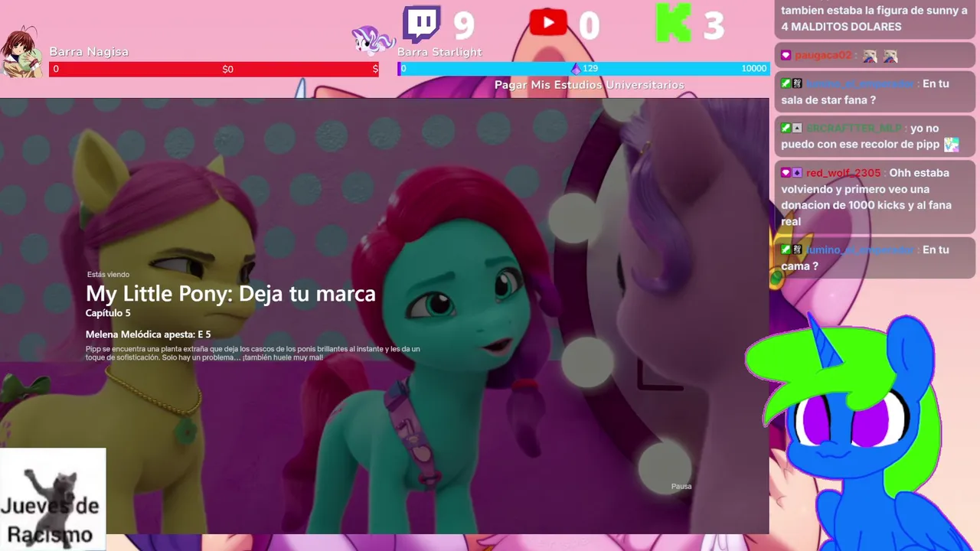Click the green badge on the 'sala de star fana' message
Image resolution: width=980 pixels, height=551 pixels.
point(786,84)
